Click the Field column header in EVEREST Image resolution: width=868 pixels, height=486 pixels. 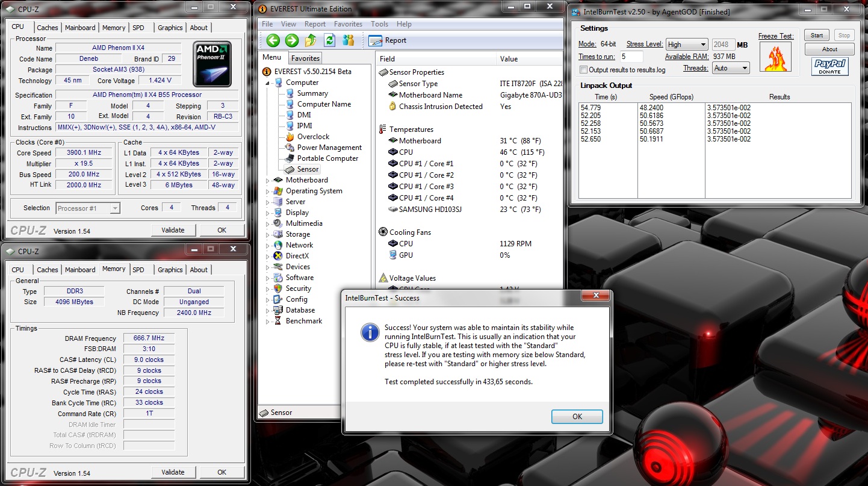pos(437,59)
